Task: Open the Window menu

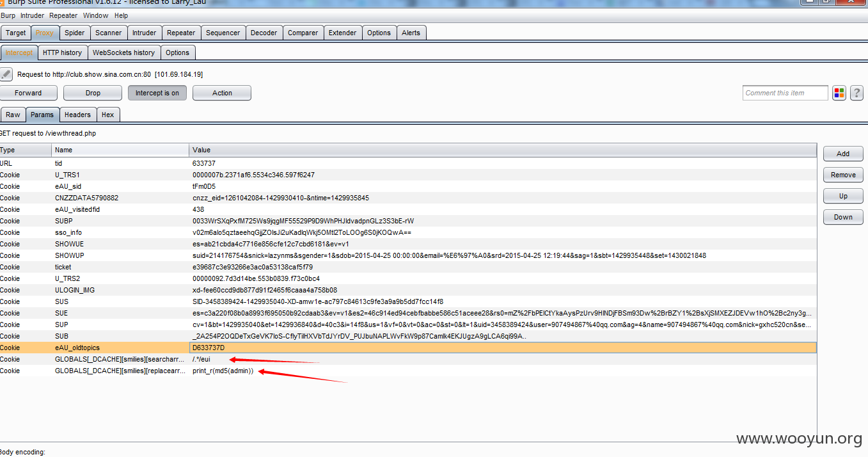Action: tap(96, 15)
